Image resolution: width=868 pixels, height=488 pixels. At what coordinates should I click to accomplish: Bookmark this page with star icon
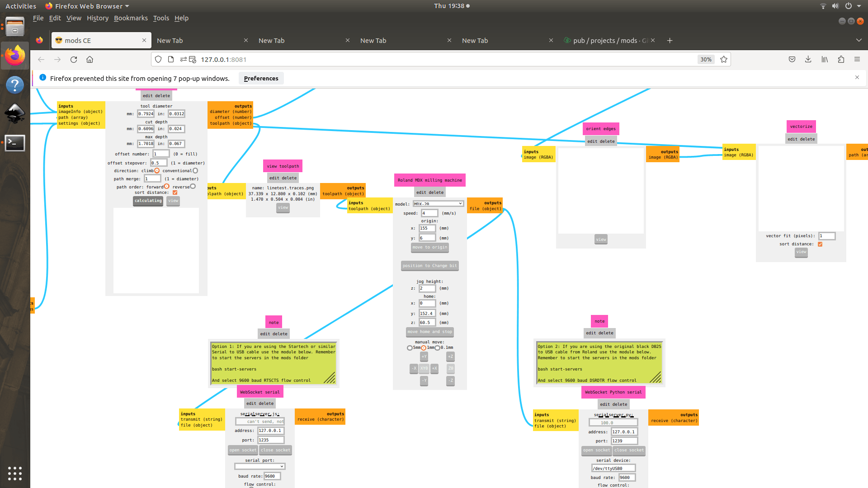724,59
